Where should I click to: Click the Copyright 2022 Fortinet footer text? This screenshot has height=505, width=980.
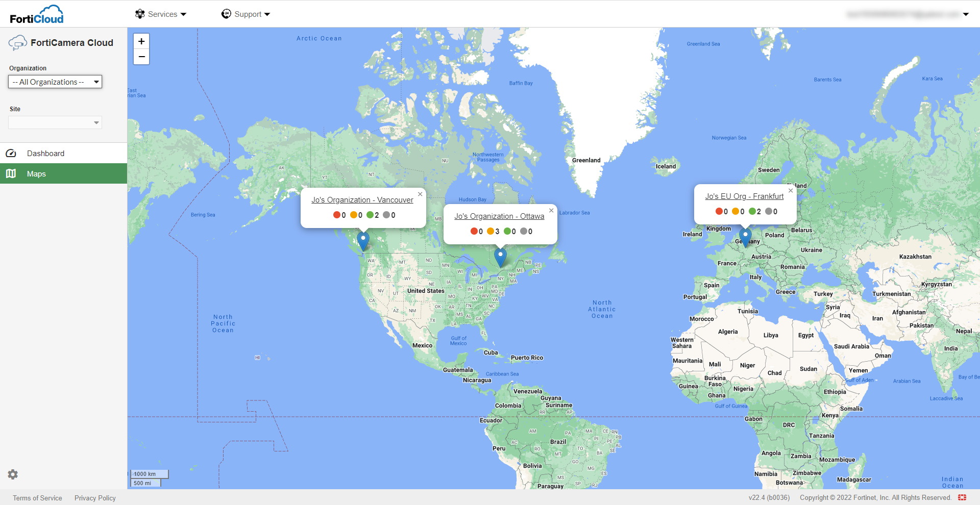coord(875,498)
